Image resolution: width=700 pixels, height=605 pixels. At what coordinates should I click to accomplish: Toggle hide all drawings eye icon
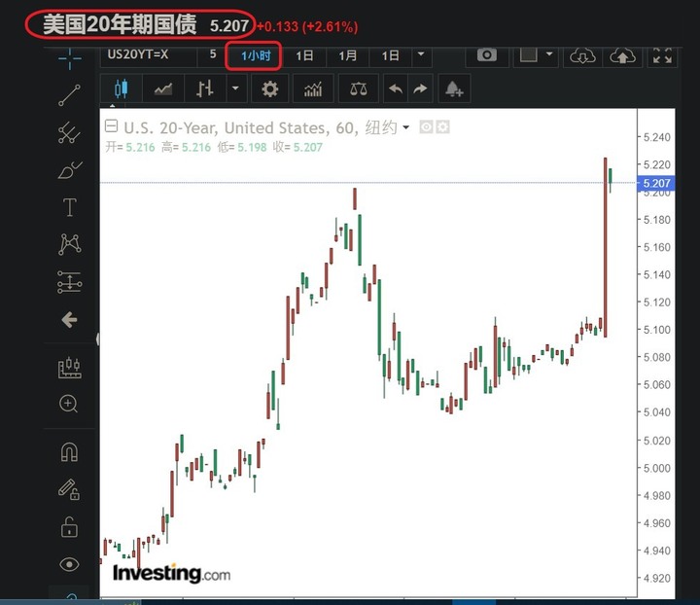(69, 565)
